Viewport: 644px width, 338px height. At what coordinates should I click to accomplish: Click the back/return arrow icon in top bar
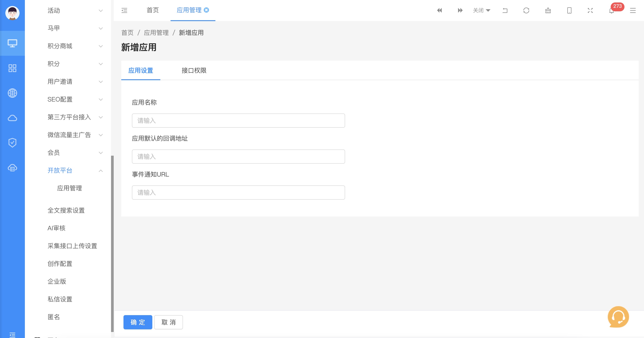point(505,10)
